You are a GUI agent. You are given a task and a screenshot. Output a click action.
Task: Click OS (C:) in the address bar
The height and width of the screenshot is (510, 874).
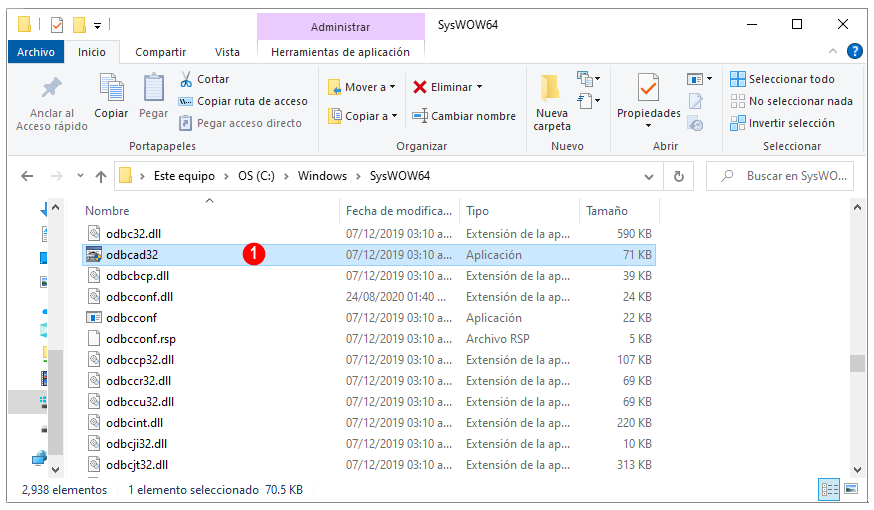click(256, 176)
